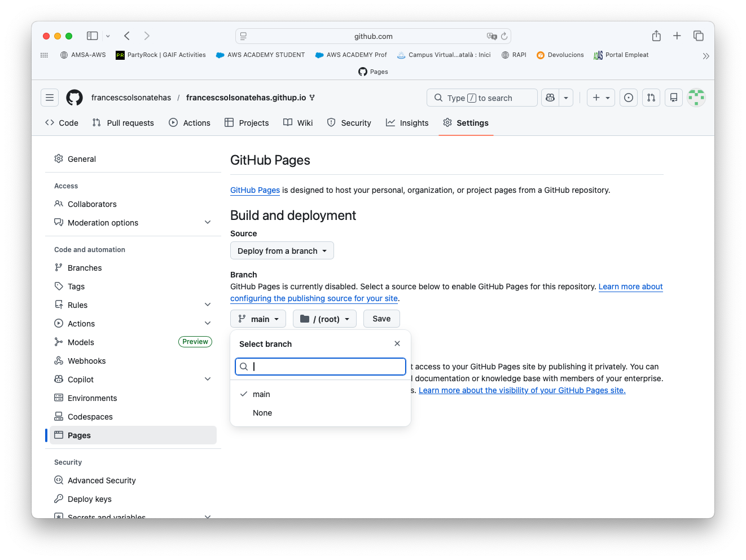Open the Copilot chat icon
The width and height of the screenshot is (746, 560).
tap(550, 98)
